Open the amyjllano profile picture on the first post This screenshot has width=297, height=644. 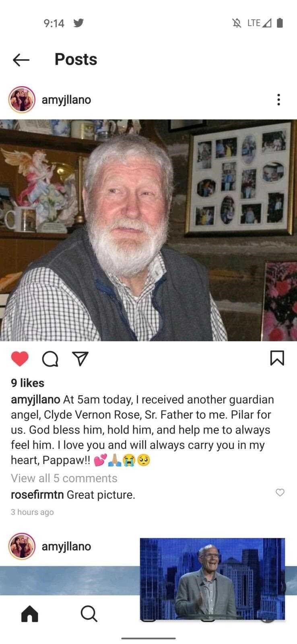coord(22,99)
